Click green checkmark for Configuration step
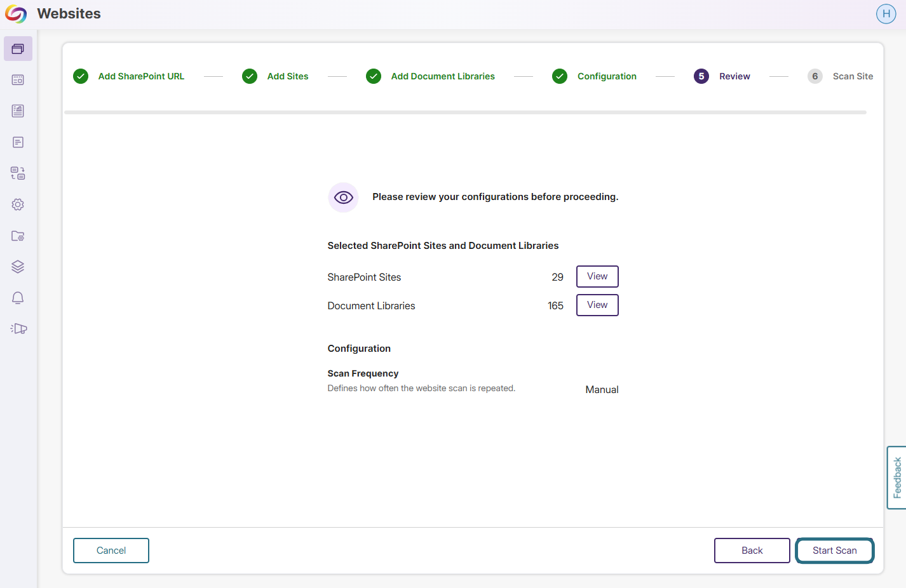Screen dimensions: 906x588 click(x=560, y=76)
